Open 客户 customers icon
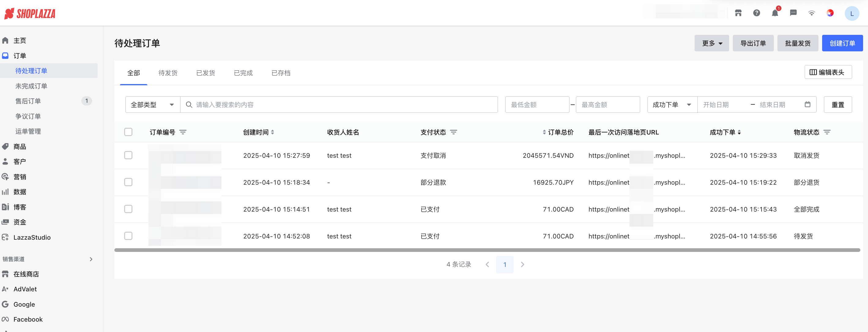This screenshot has height=332, width=868. [6, 162]
